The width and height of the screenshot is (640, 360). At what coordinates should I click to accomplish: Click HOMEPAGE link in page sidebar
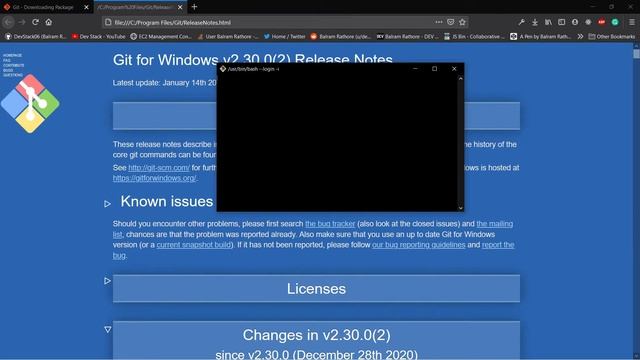coord(12,55)
